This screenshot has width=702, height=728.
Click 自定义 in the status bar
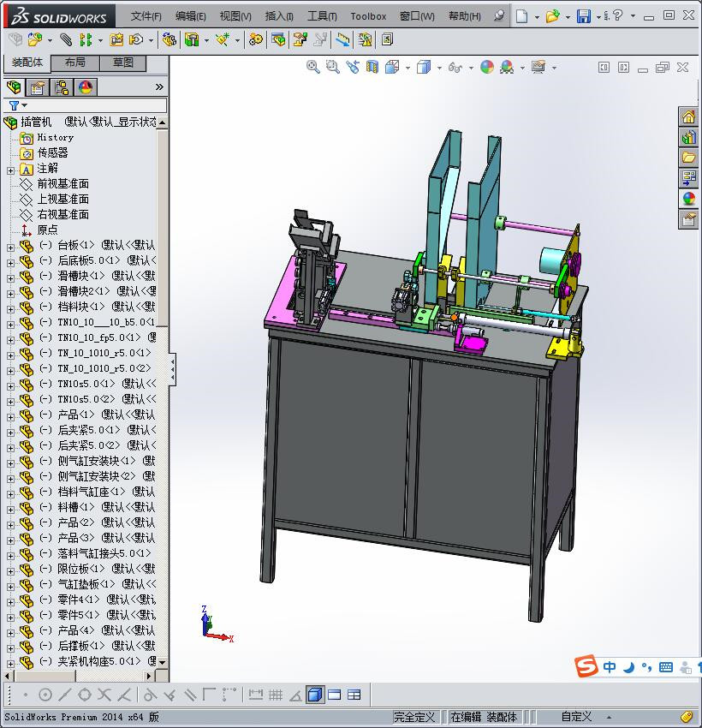tap(576, 717)
